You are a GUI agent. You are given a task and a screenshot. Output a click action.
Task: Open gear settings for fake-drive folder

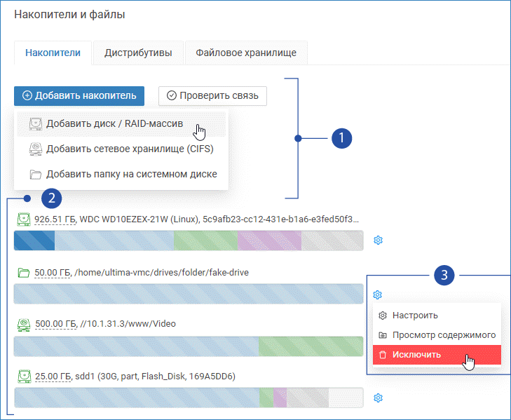coord(379,294)
